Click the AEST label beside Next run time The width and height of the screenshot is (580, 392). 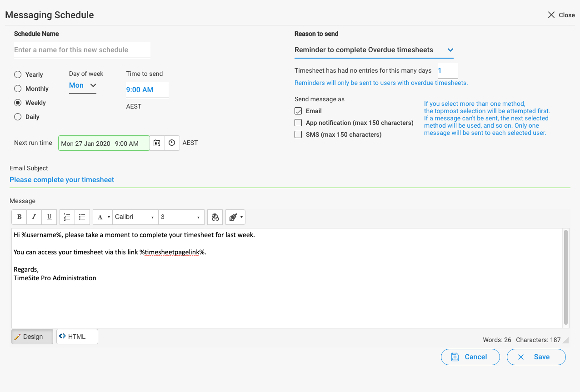[190, 143]
